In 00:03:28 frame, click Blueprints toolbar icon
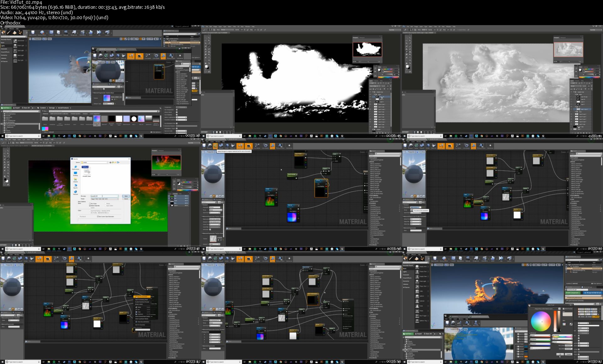603x364 pixels. pos(74,33)
